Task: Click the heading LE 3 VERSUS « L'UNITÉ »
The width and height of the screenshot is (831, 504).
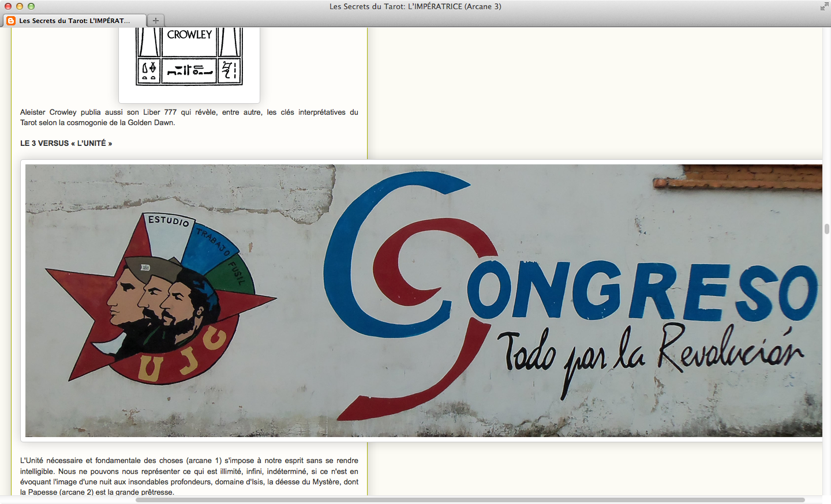Action: [x=66, y=143]
